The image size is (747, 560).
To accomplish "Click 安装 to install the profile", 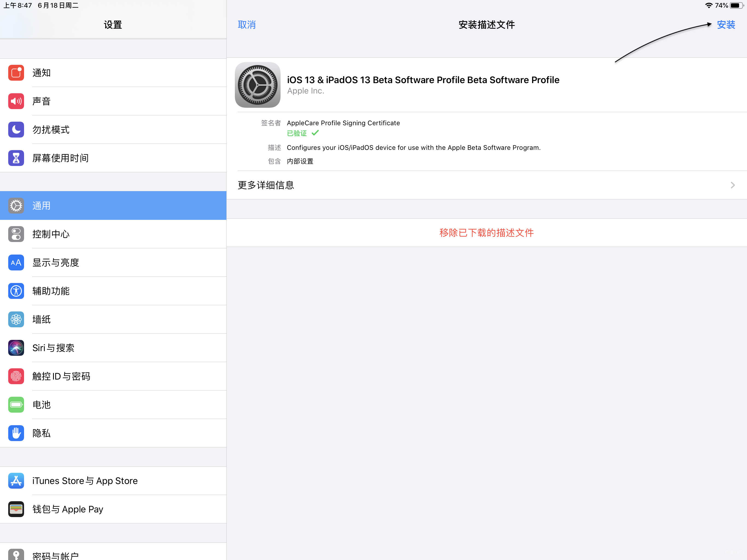I will coord(726,25).
